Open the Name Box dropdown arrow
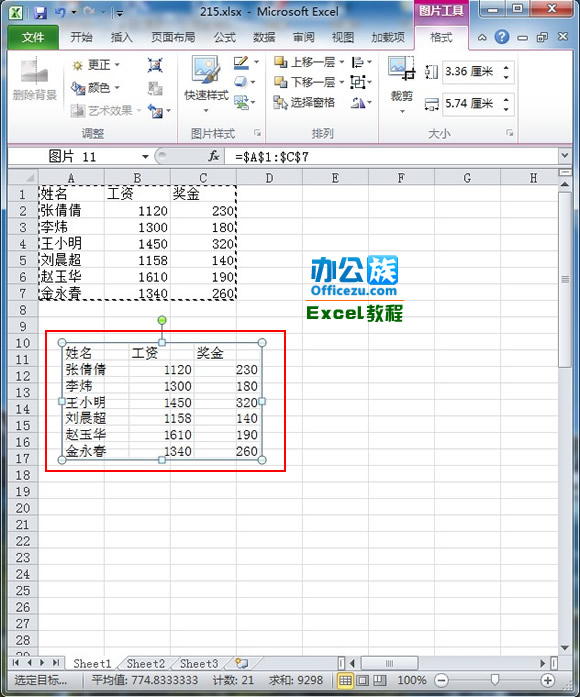Screen dimensions: 580x697 point(145,156)
